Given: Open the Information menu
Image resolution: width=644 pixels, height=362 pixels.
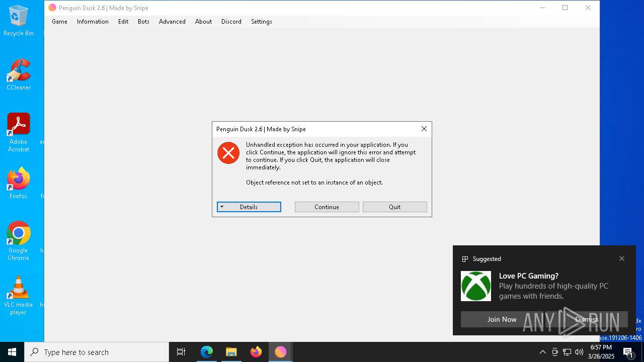Looking at the screenshot, I should [93, 22].
